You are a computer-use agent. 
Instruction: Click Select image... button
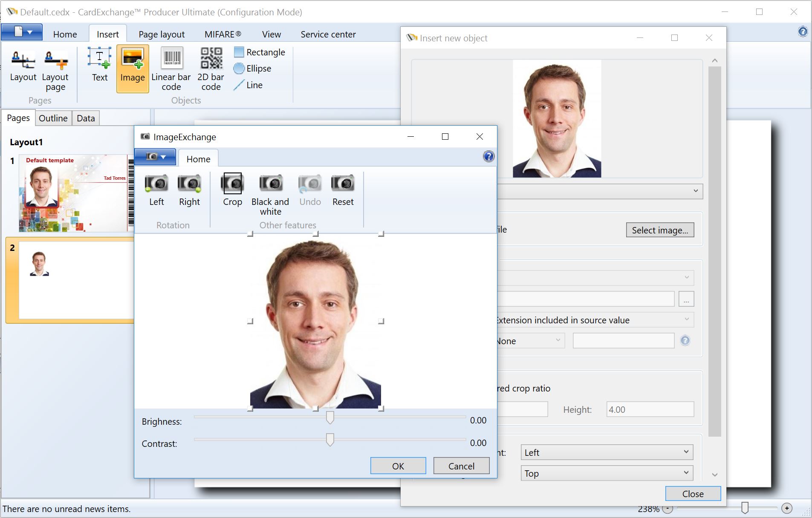[660, 230]
